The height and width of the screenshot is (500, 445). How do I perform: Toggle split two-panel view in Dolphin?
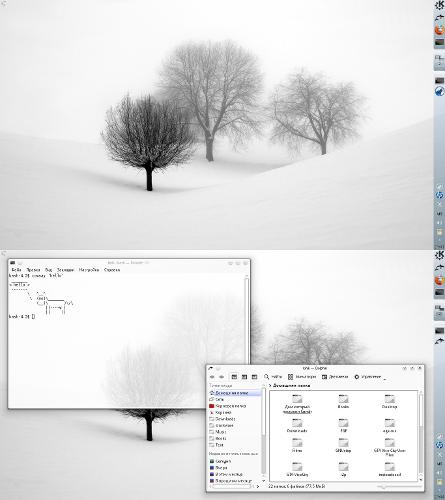(335, 377)
